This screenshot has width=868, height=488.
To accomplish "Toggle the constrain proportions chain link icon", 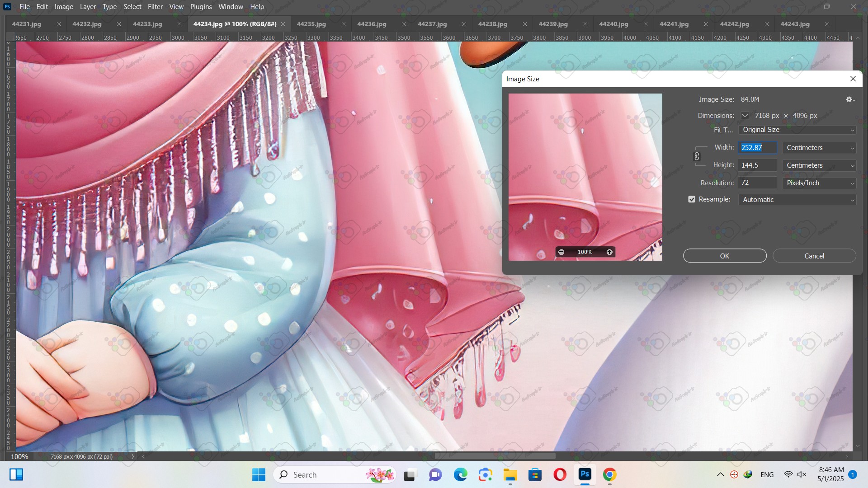I will click(697, 156).
